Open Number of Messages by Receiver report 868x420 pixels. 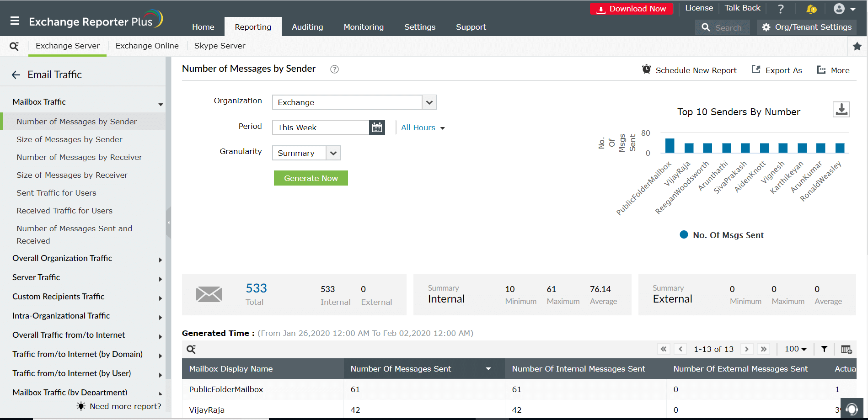coord(79,157)
